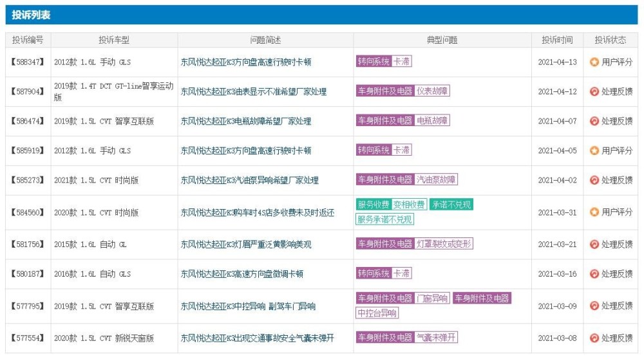Click user rating icon for complaint 584560
644x359 pixels.
tap(594, 212)
